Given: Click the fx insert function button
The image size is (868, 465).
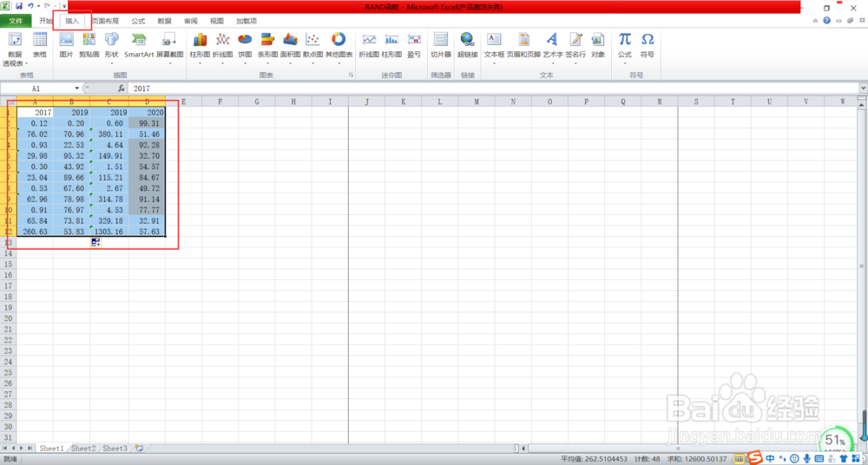Looking at the screenshot, I should (x=122, y=88).
